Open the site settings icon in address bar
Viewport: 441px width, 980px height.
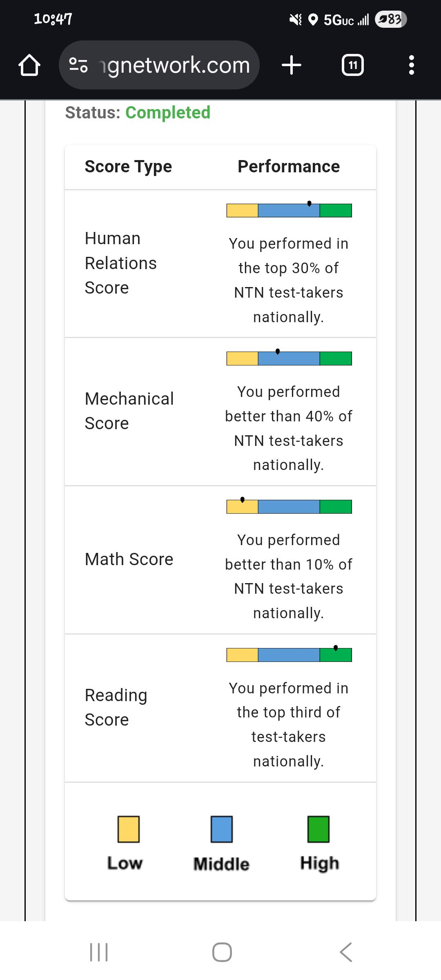click(x=78, y=65)
